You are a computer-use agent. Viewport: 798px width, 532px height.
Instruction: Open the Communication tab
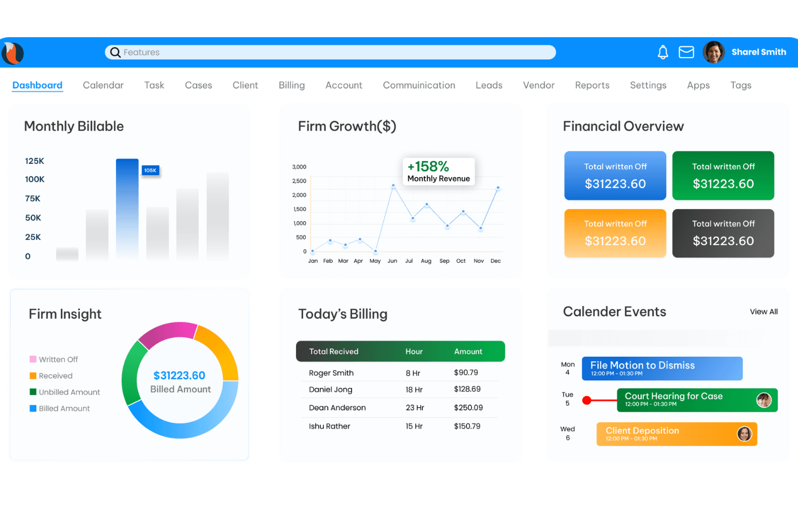[x=419, y=85]
